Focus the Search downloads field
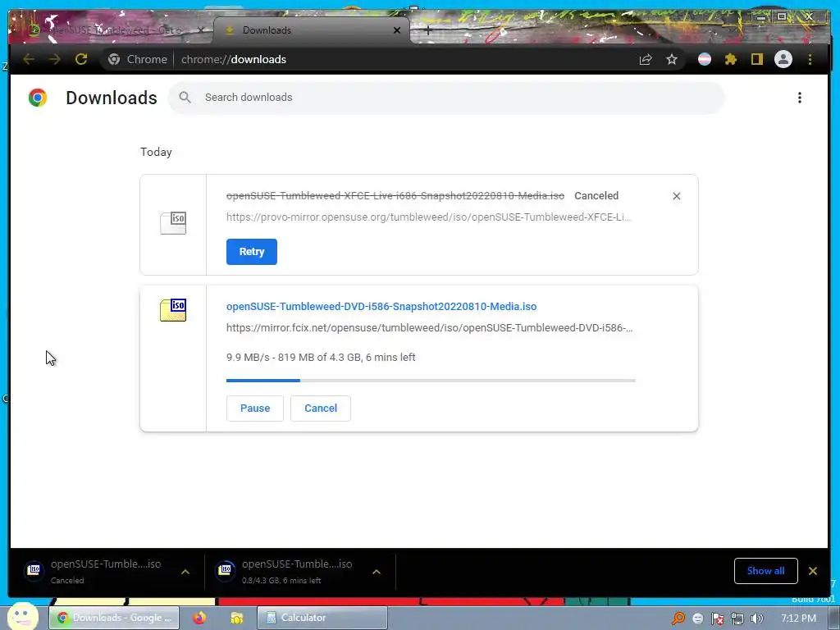 447,98
